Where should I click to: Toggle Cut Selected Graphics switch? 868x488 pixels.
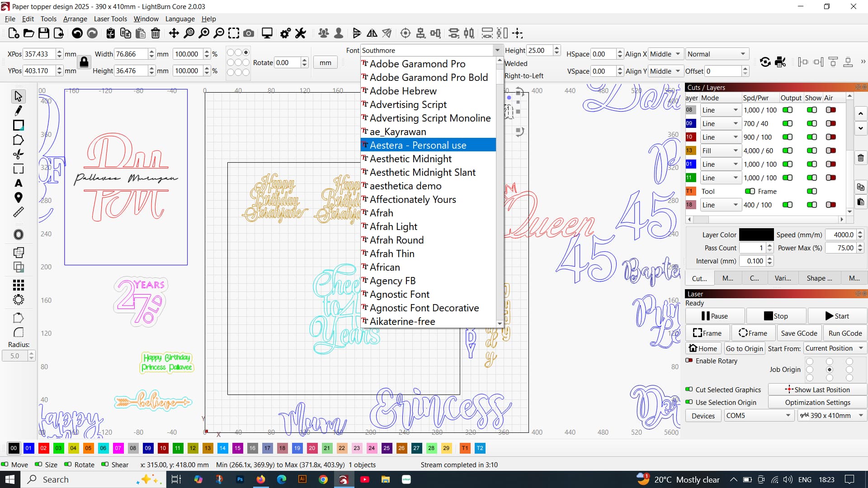689,389
